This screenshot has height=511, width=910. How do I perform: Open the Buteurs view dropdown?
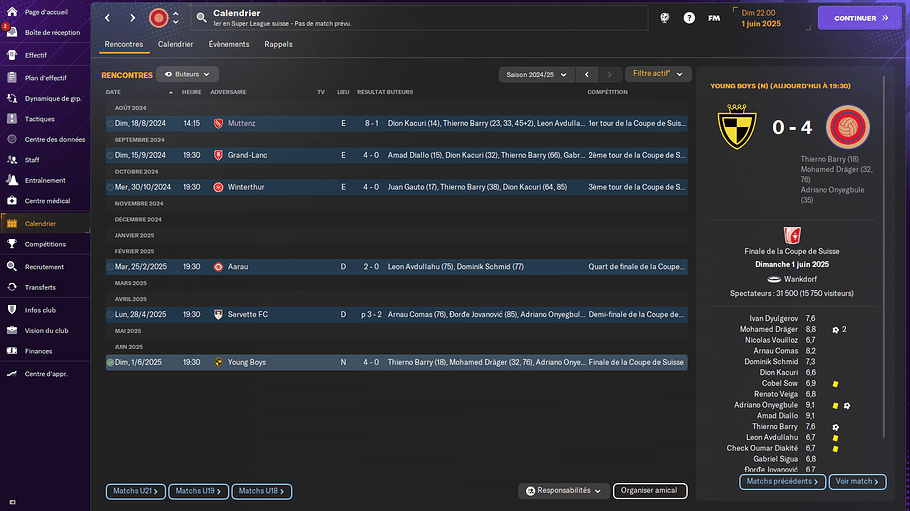point(187,74)
